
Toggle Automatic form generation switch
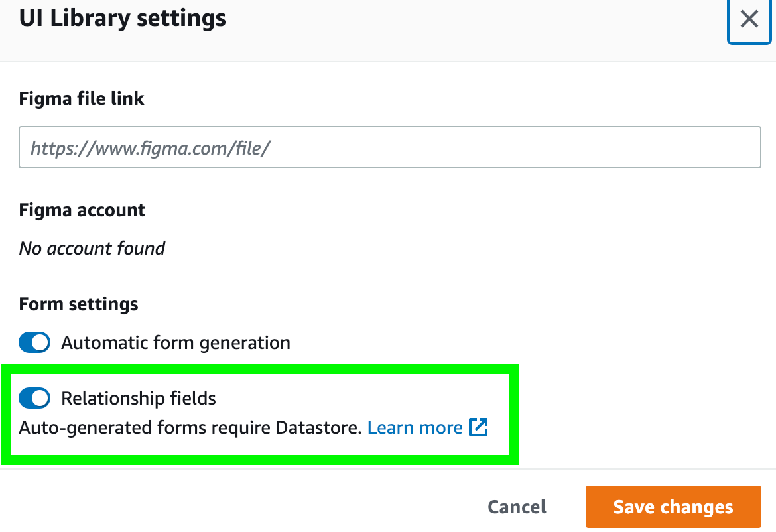(34, 342)
